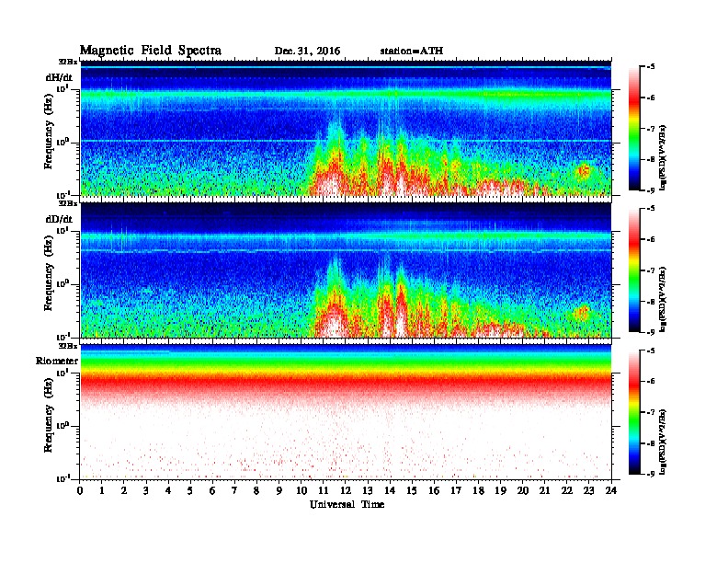The image size is (728, 563).
Task: Click the time axis tick label "20"
Action: [523, 490]
